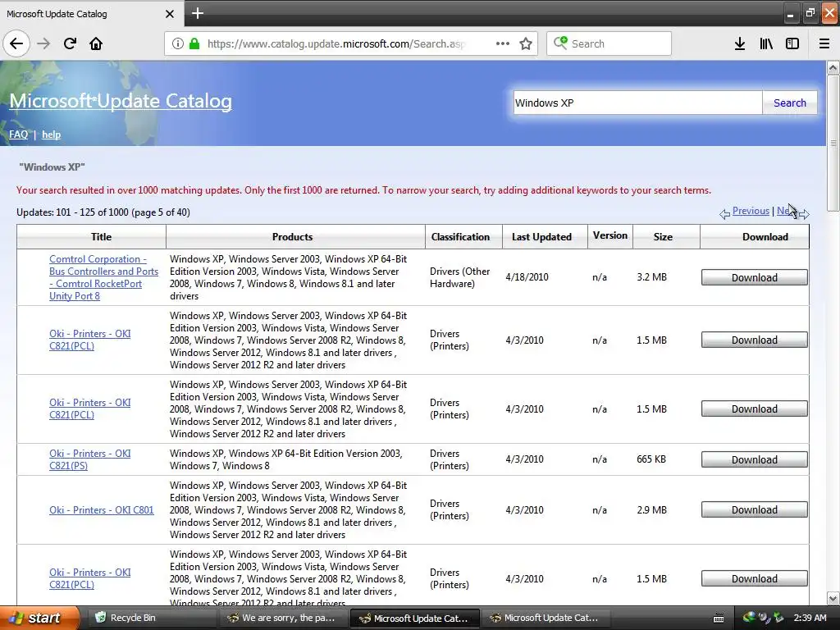Open Comtrol RocketPort Unity Port 8 link
The height and width of the screenshot is (630, 840).
103,277
